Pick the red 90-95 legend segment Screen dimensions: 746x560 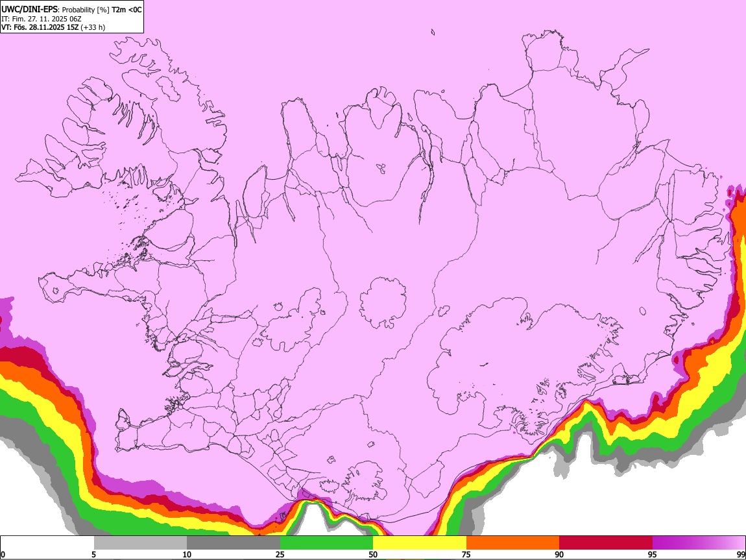(606, 543)
